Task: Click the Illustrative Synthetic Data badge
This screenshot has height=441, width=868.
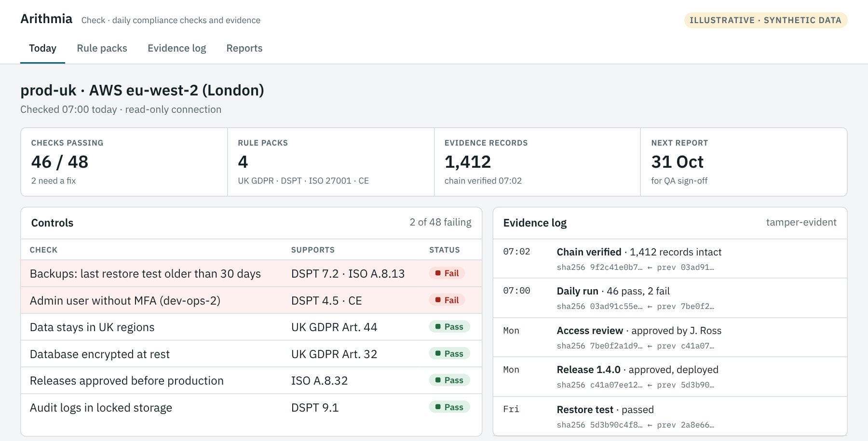Action: (765, 20)
